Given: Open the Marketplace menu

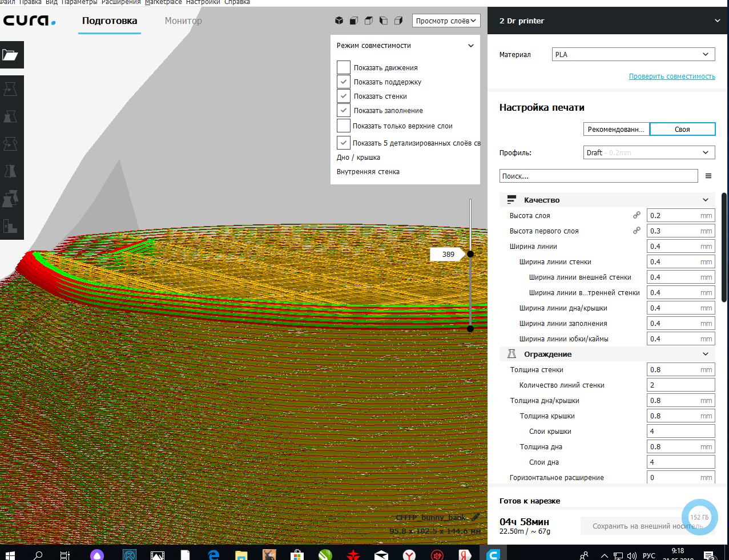Looking at the screenshot, I should [163, 2].
